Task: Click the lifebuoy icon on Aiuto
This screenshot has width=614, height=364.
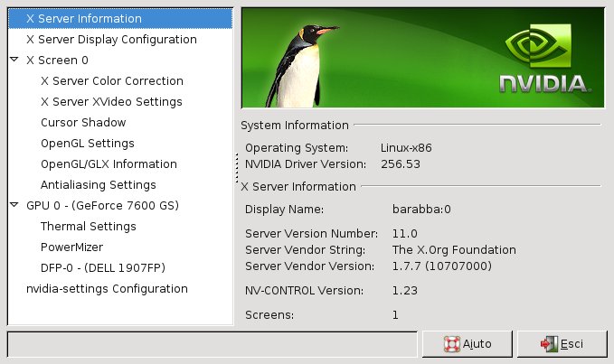Action: point(452,344)
